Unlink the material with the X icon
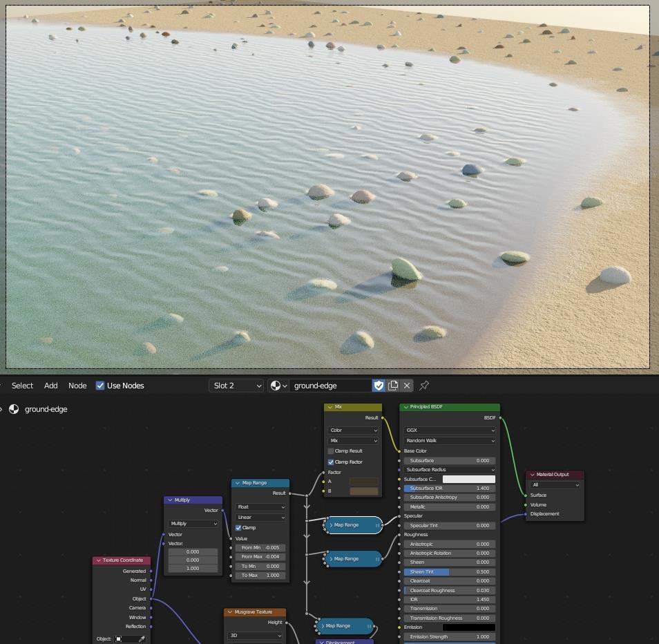659x644 pixels. [407, 386]
